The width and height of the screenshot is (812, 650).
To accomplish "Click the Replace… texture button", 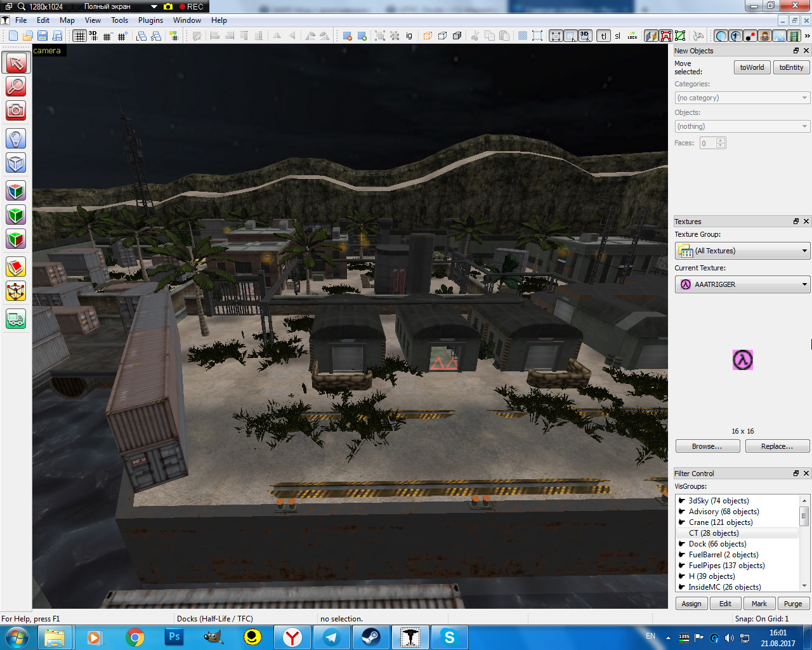I will [777, 446].
